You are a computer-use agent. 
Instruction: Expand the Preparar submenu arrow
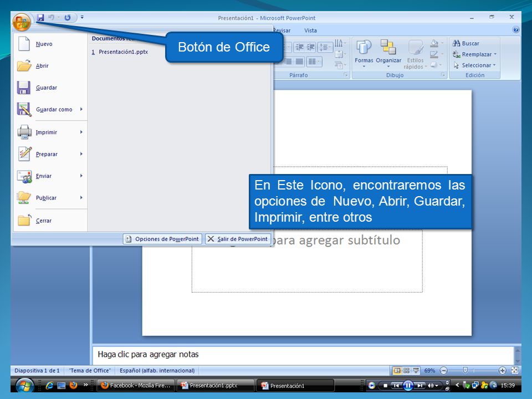81,154
